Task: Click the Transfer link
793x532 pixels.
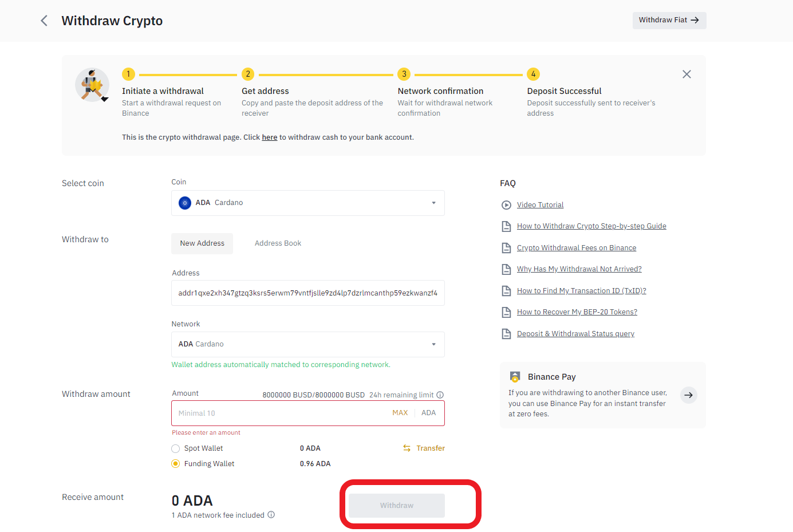Action: click(x=431, y=448)
